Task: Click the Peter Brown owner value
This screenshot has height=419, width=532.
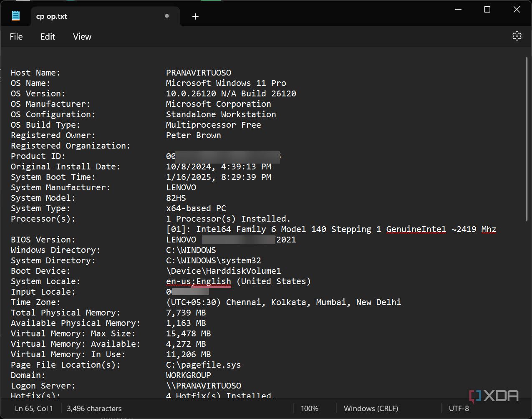Action: click(194, 135)
